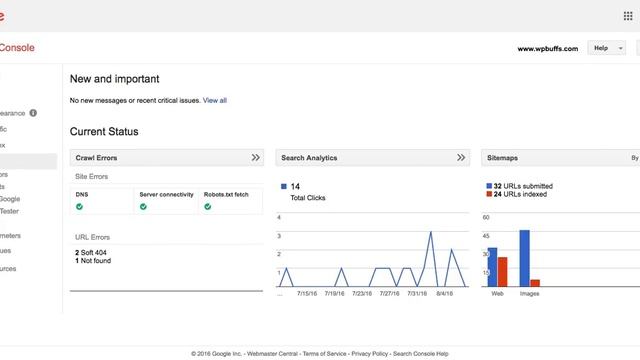Open the Help dropdown
640x360 pixels.
click(607, 48)
